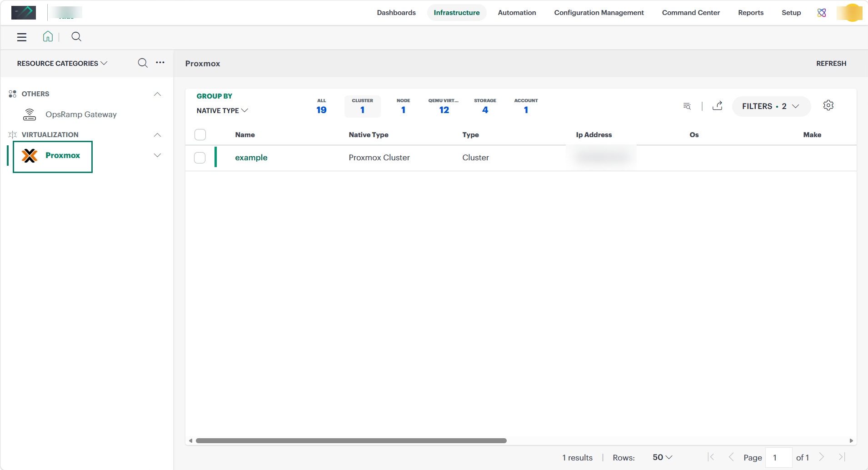Filter by Account native type
The image size is (868, 470).
tap(526, 106)
